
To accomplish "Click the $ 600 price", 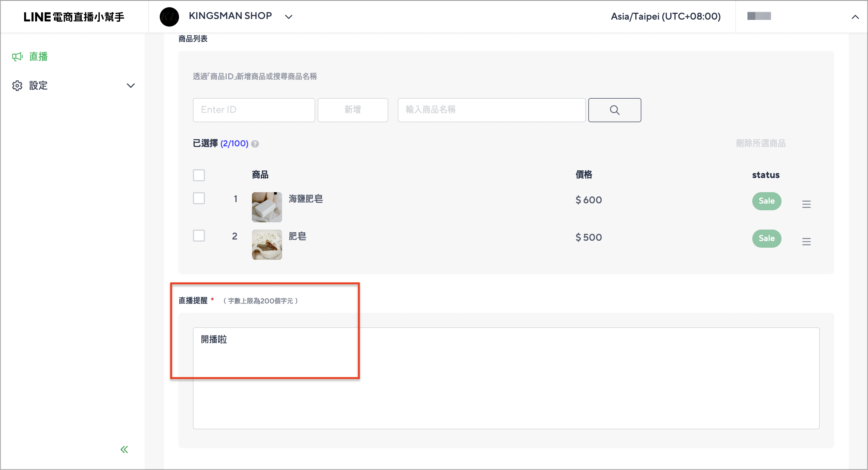I will [x=588, y=200].
